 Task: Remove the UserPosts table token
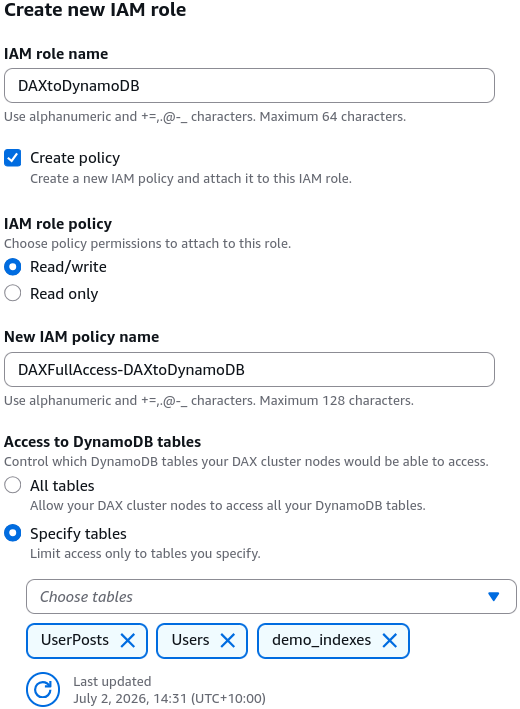pyautogui.click(x=128, y=640)
